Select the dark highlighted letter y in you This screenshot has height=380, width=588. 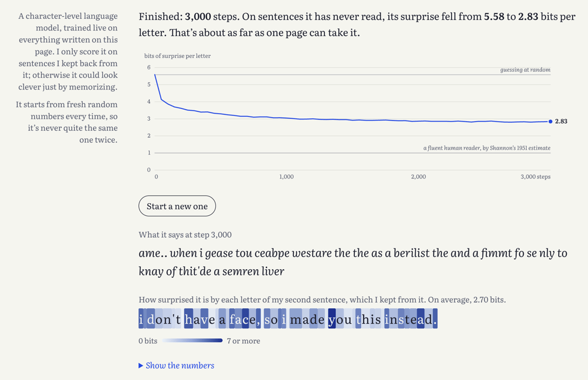332,319
